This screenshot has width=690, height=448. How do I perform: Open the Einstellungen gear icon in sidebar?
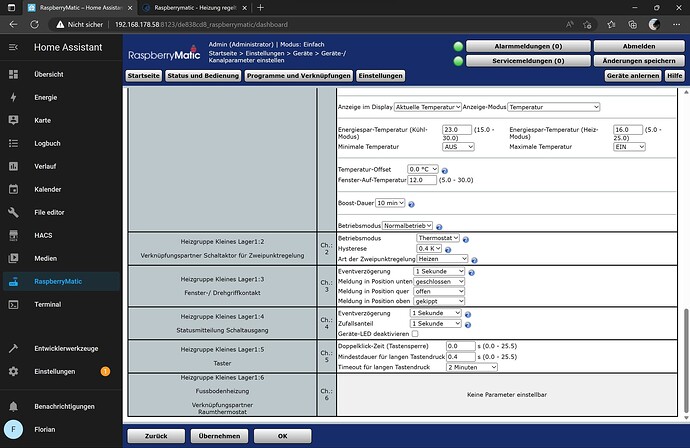point(14,371)
